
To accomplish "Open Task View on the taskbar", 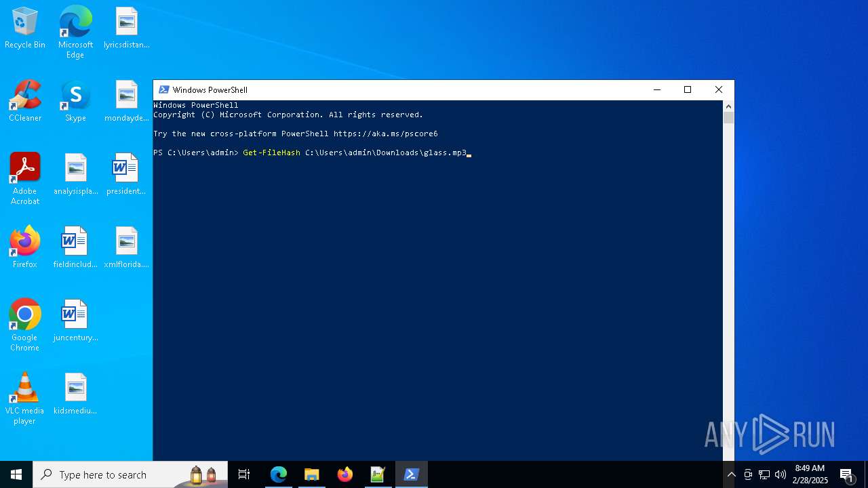I will tap(244, 474).
